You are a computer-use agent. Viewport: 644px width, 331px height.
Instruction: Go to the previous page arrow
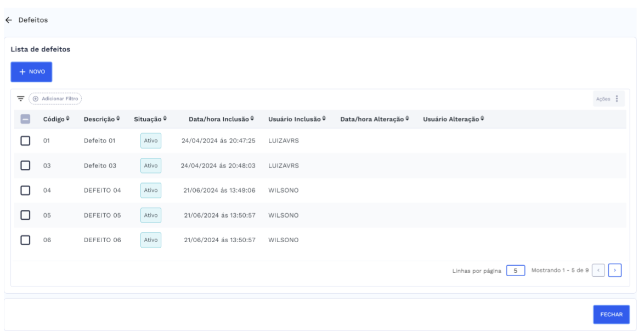tap(600, 271)
